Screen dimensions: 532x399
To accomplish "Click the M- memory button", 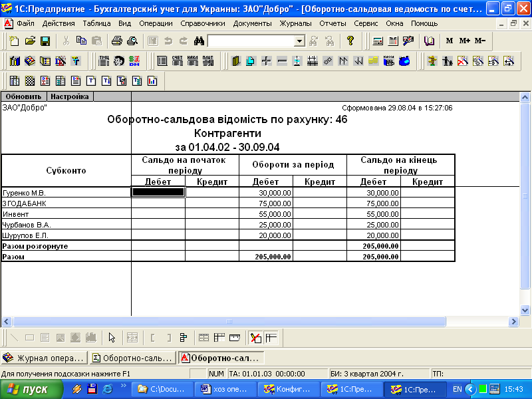I will pos(479,41).
